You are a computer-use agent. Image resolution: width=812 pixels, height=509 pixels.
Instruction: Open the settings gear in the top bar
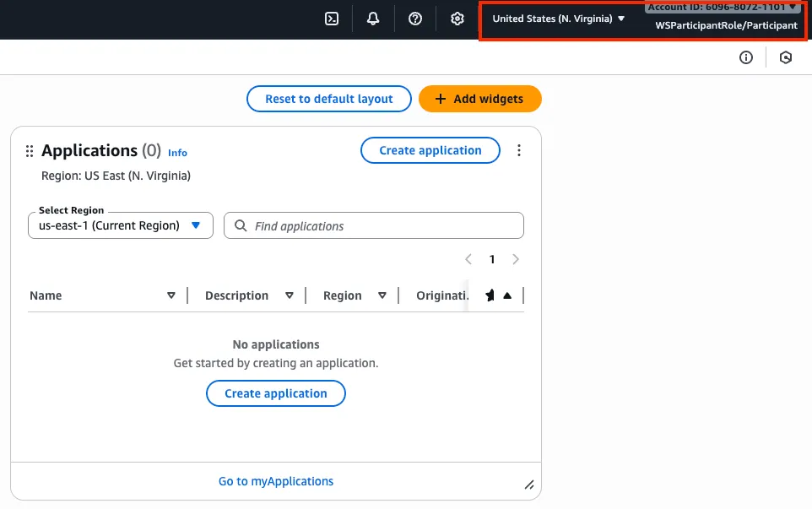point(457,19)
